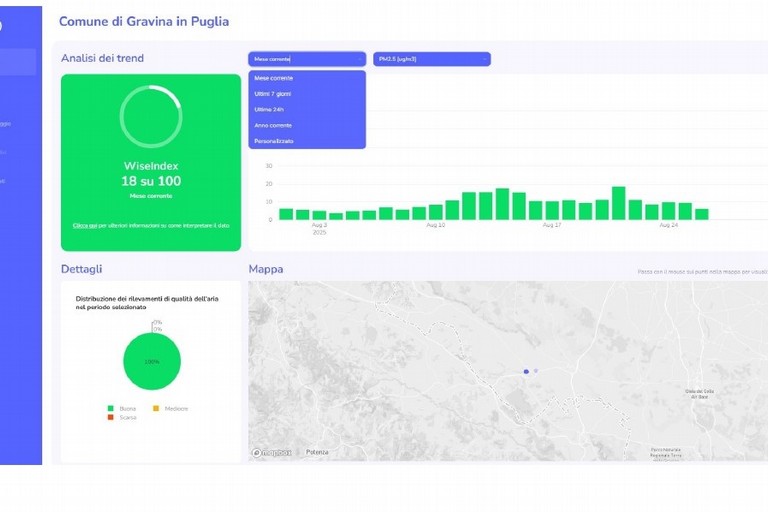This screenshot has width=768, height=512.
Task: Click the dark blue sensor point on map
Action: (526, 372)
